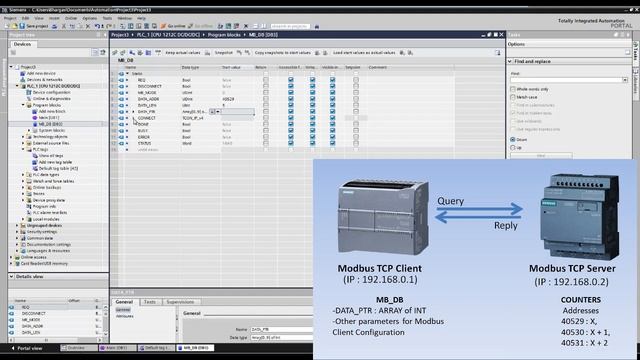This screenshot has width=640, height=360.
Task: Click the tag icon for REQ row
Action: [x=121, y=80]
